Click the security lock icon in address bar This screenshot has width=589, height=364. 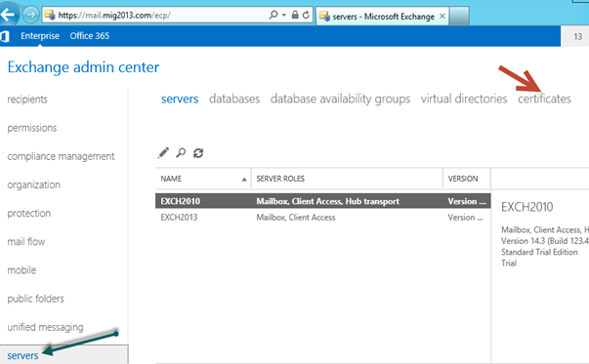(295, 15)
